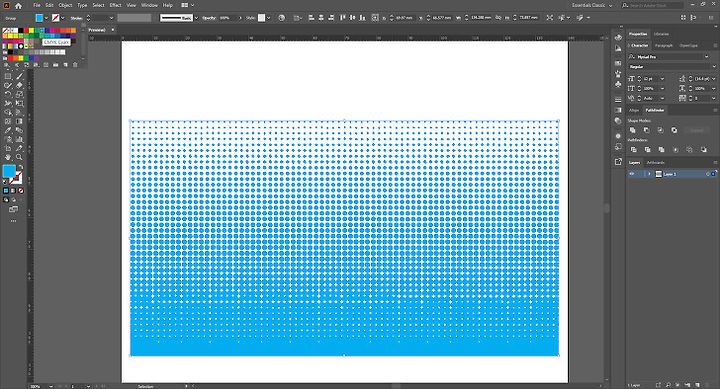
Task: Click the Home icon
Action: [18, 6]
